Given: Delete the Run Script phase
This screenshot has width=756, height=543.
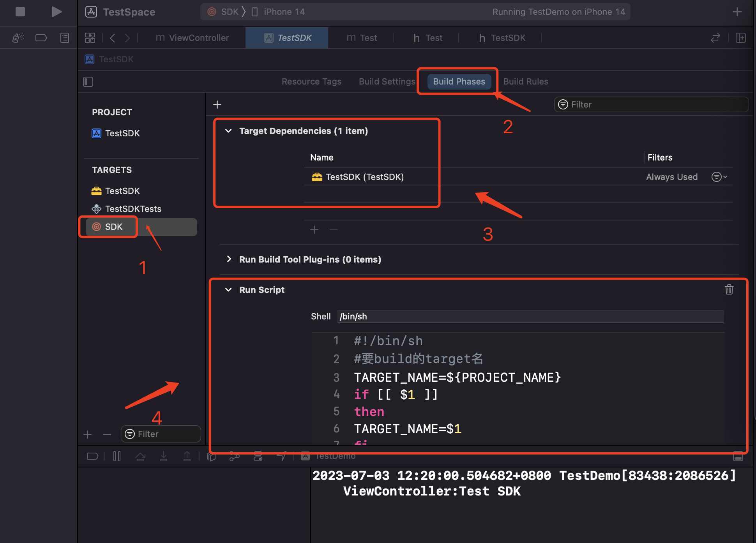Looking at the screenshot, I should coord(729,289).
